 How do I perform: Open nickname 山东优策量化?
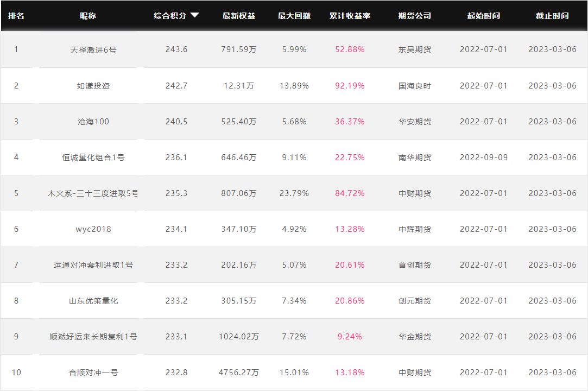click(93, 300)
